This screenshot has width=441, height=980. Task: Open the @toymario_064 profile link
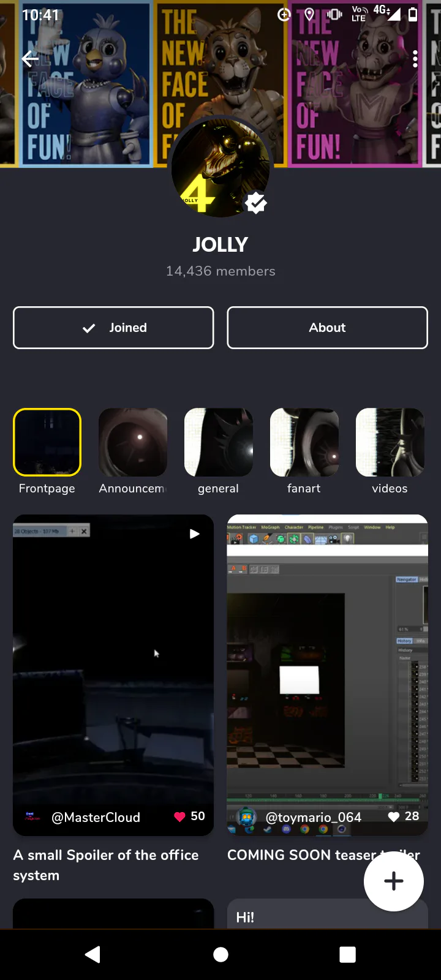(313, 817)
